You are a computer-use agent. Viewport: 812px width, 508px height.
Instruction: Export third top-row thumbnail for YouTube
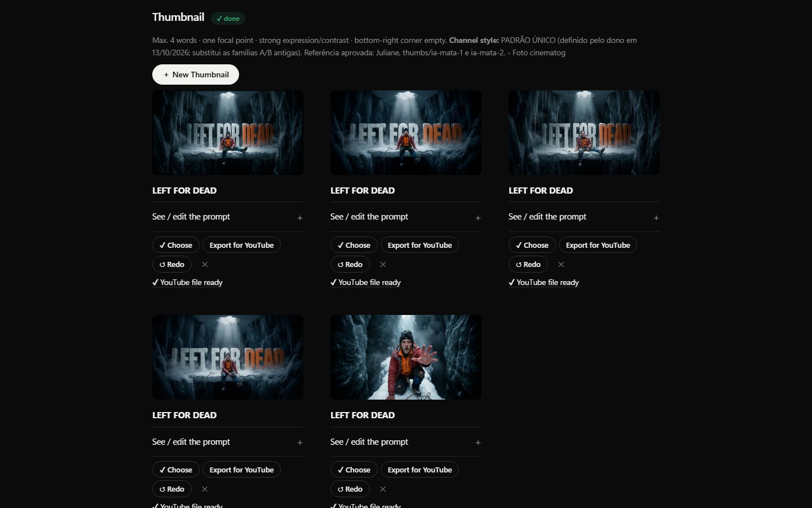598,245
